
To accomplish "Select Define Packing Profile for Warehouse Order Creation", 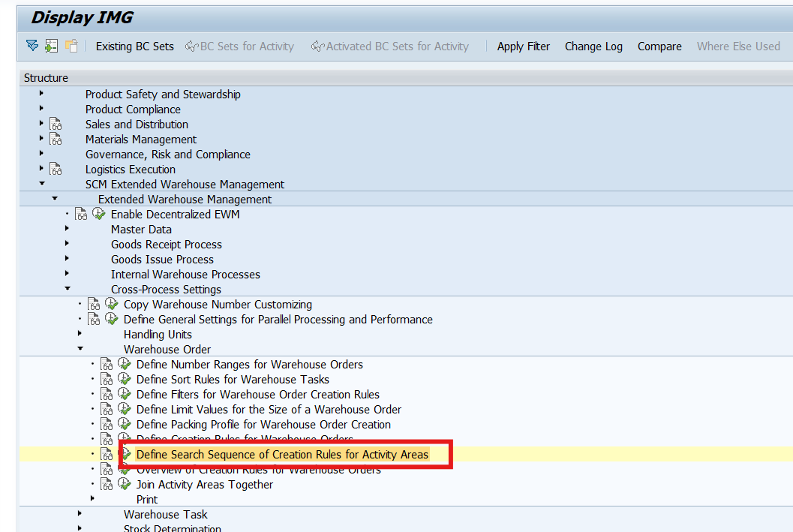I will pos(263,424).
